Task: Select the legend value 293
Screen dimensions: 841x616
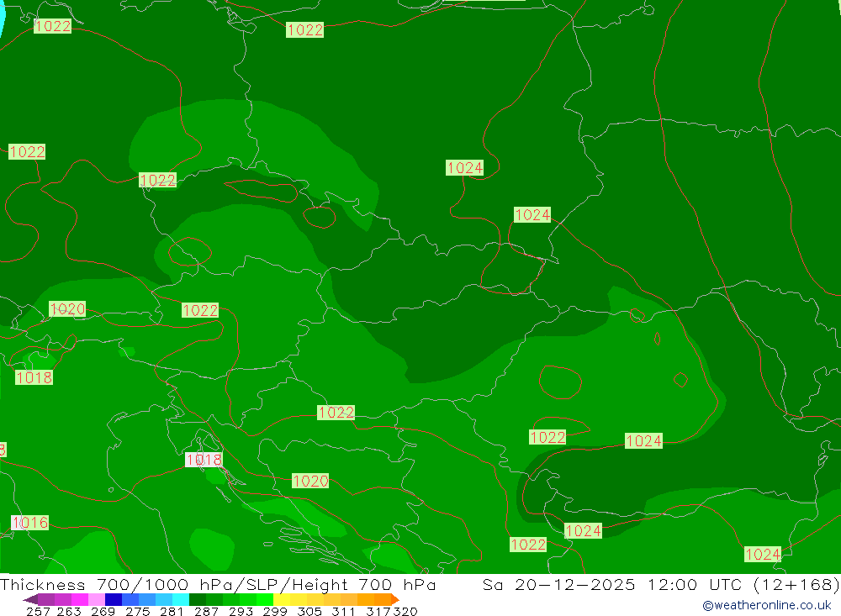Action: [241, 612]
